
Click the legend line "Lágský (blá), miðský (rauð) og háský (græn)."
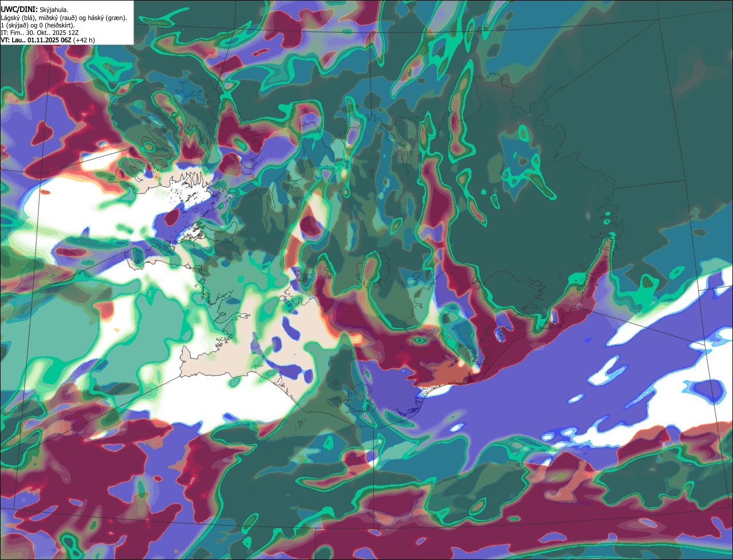[64, 18]
